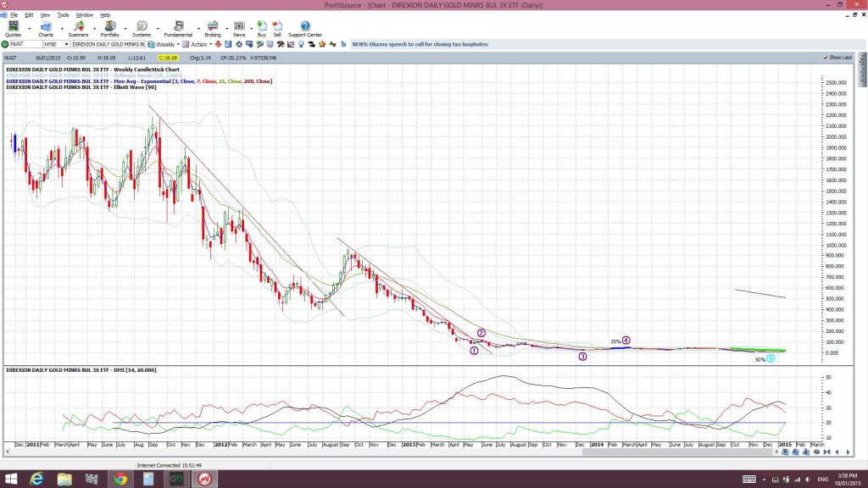868x488 pixels.
Task: Click the green symbol lookup icon beside NUGT
Action: click(x=5, y=44)
